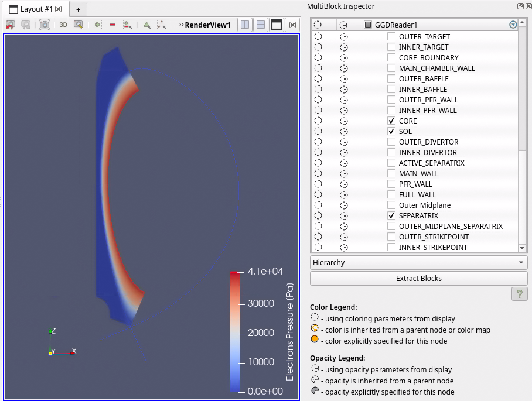Capture screenshot with camera icon
Image resolution: width=532 pixels, height=401 pixels.
tap(45, 25)
